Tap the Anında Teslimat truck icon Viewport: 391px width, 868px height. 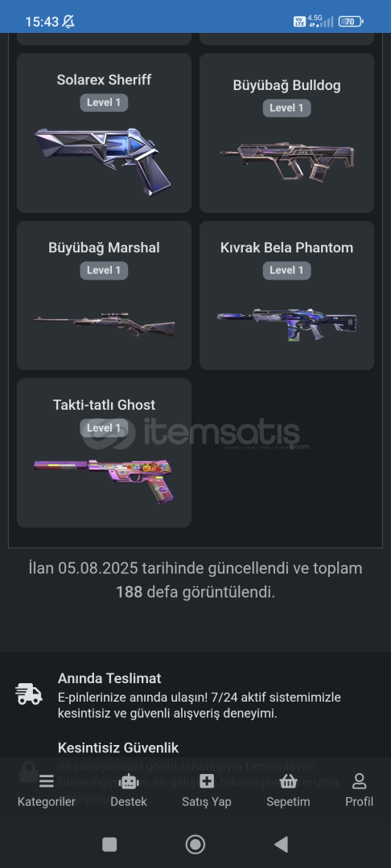(x=29, y=694)
